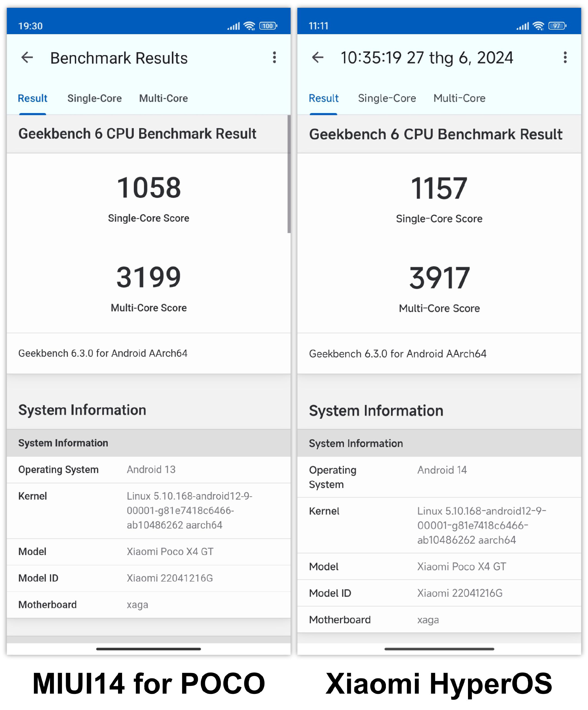Tap the back arrow in Benchmark Results screen
Screen dimensions: 588x710
[27, 57]
